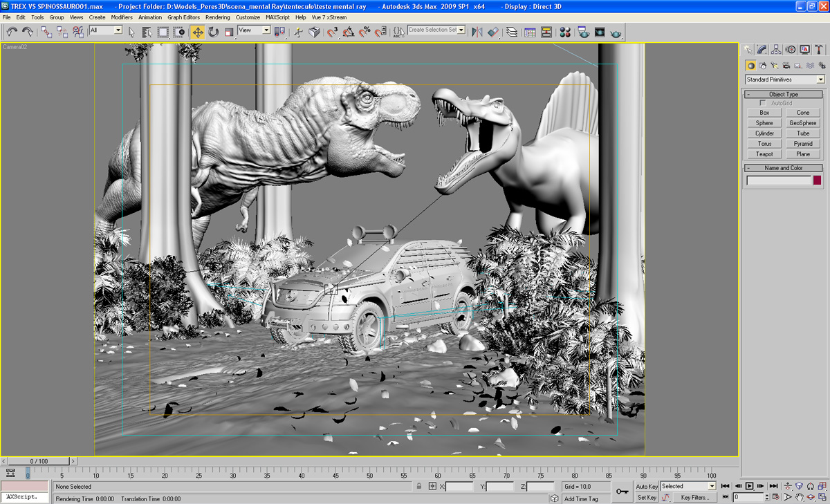Collapse the Object Type rollout

pos(784,94)
